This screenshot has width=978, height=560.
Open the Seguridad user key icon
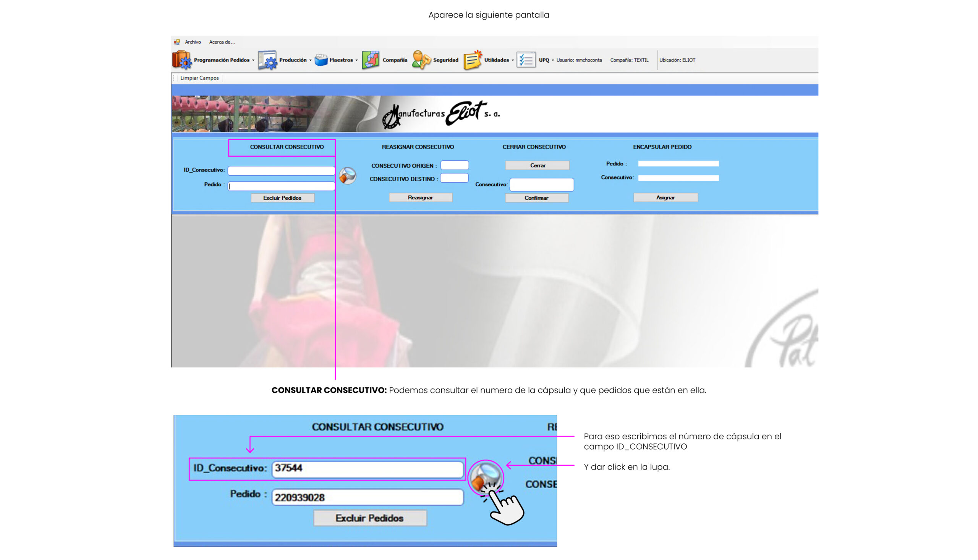click(421, 60)
